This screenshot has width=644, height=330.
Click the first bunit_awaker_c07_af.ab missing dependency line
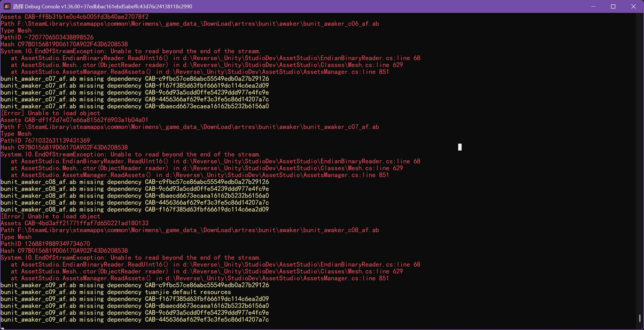[x=135, y=79]
